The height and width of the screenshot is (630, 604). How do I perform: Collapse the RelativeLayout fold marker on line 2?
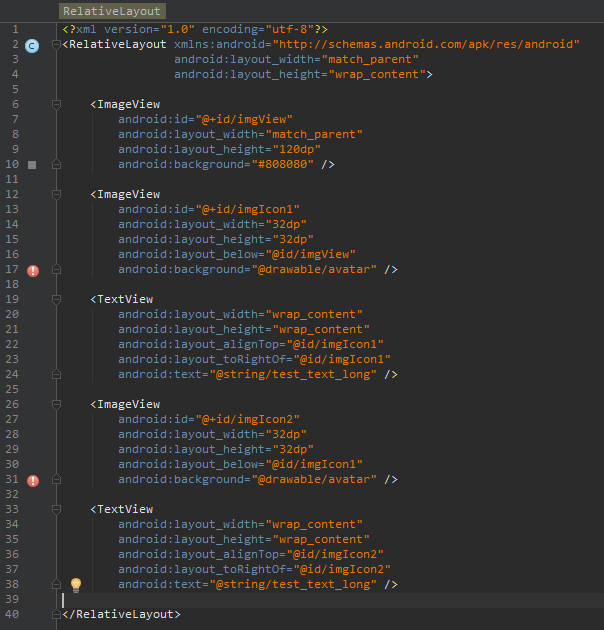point(56,45)
